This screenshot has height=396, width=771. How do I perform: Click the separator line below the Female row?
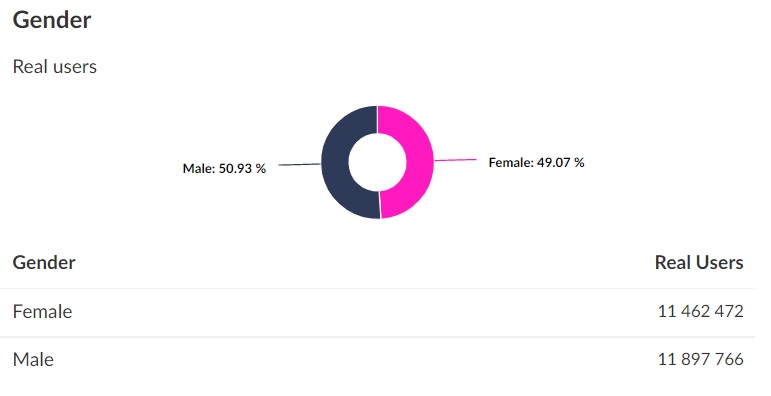click(377, 337)
